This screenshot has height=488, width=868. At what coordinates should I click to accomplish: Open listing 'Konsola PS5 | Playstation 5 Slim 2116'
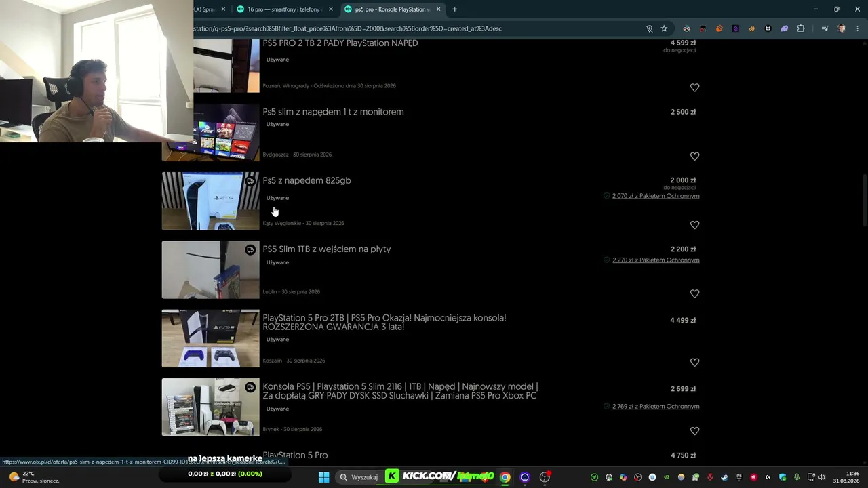[400, 391]
